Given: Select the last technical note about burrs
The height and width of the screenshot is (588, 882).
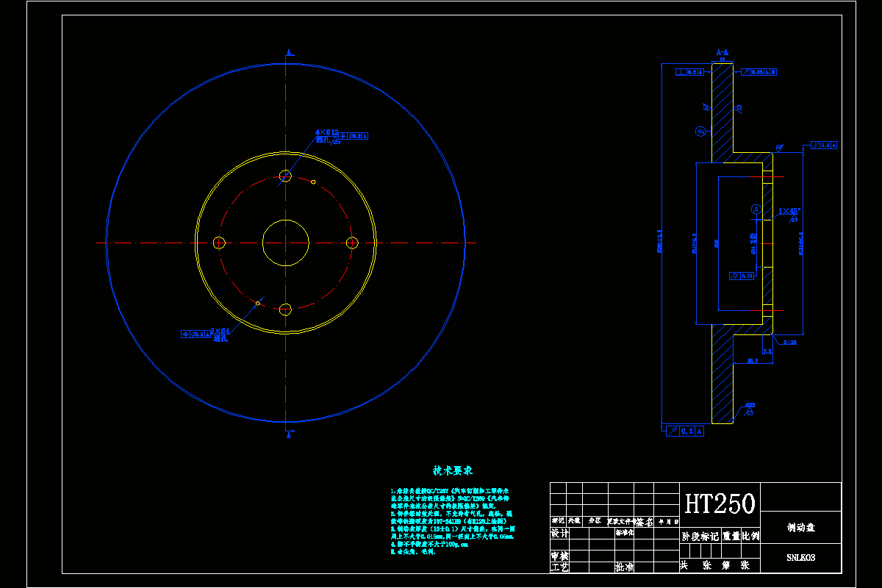Looking at the screenshot, I should (x=413, y=551).
